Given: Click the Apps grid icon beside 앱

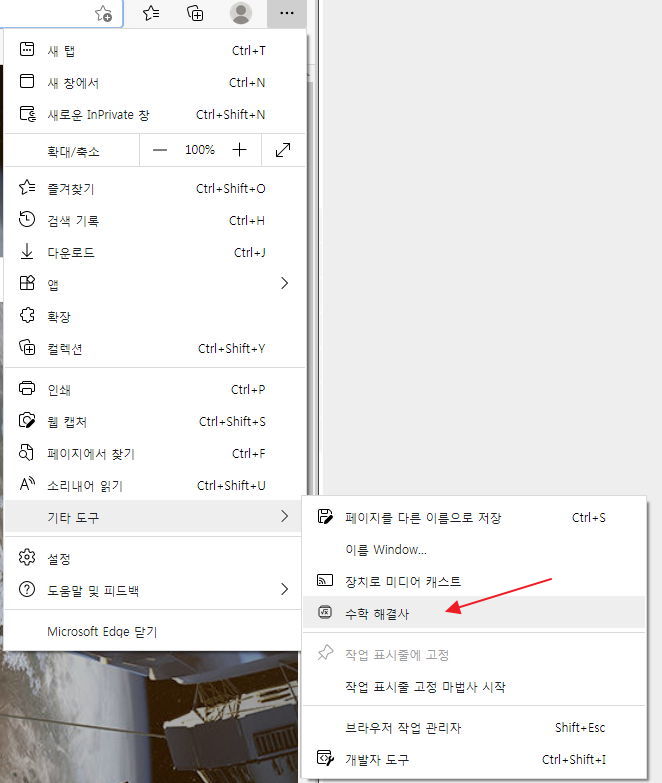Looking at the screenshot, I should point(27,283).
